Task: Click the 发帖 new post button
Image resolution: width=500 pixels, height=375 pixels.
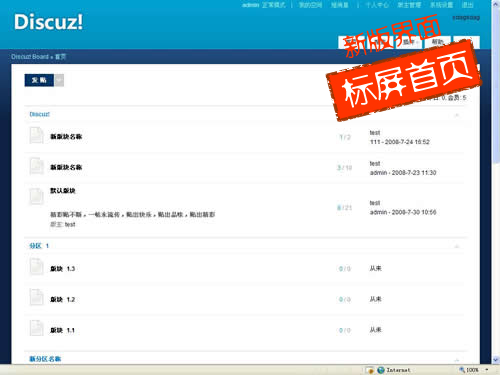Action: tap(39, 80)
